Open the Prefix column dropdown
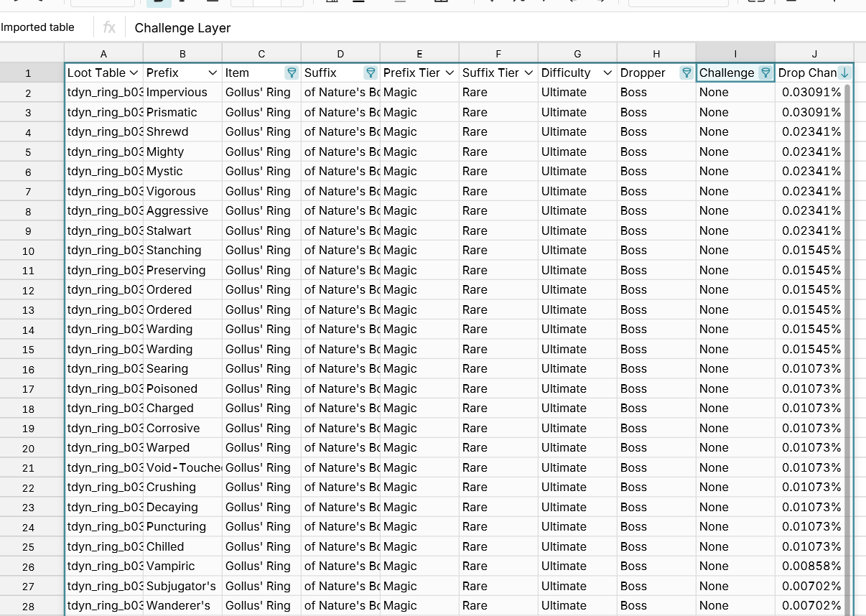The height and width of the screenshot is (616, 866). pyautogui.click(x=211, y=73)
